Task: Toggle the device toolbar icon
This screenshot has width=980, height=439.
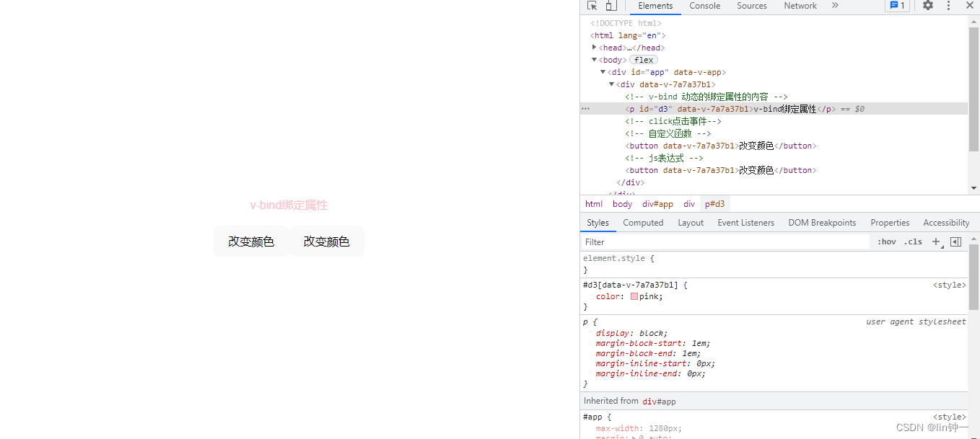Action: coord(611,6)
